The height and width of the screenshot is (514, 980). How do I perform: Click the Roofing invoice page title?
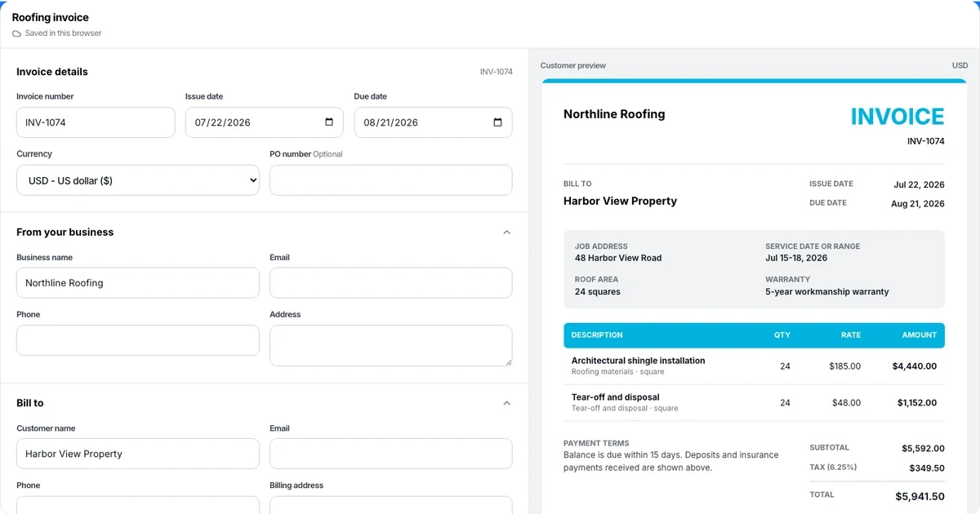tap(51, 17)
